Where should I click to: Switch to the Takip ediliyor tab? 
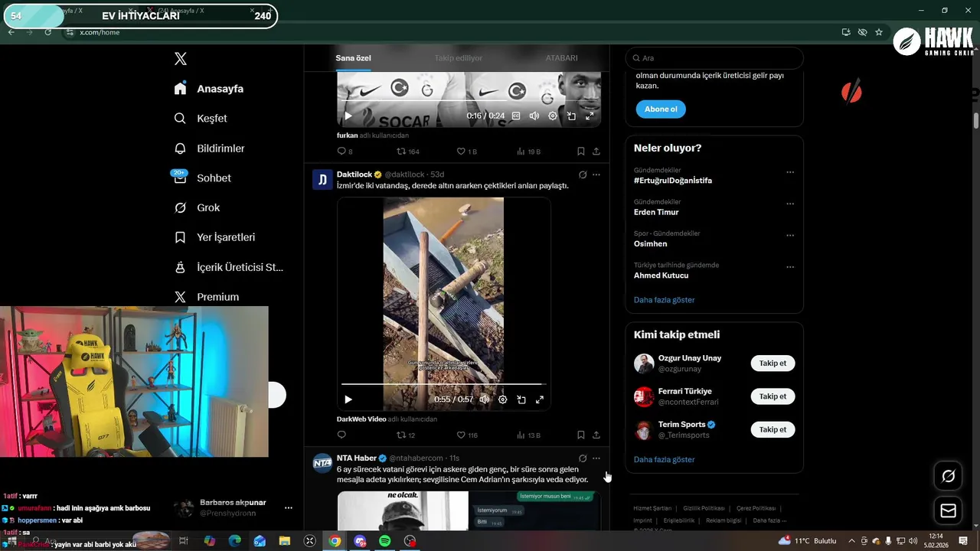[459, 58]
